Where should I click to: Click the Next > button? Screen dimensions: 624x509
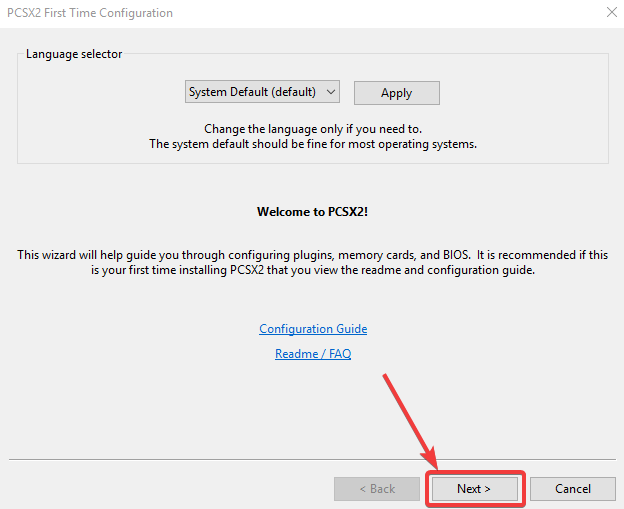coord(475,489)
